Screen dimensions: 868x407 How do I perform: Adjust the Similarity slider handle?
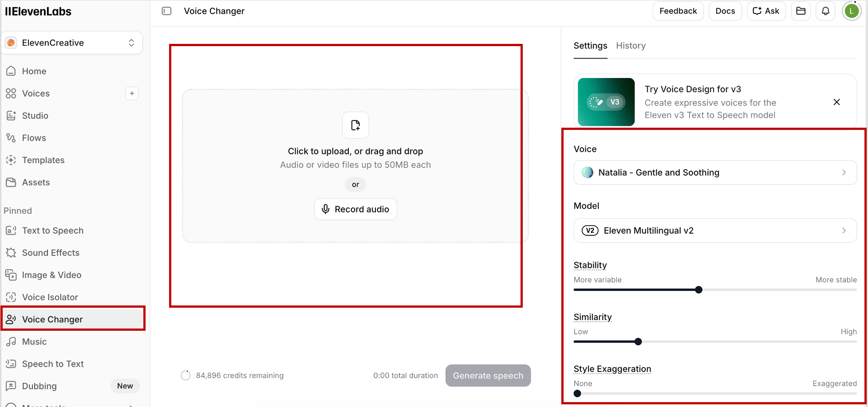638,342
